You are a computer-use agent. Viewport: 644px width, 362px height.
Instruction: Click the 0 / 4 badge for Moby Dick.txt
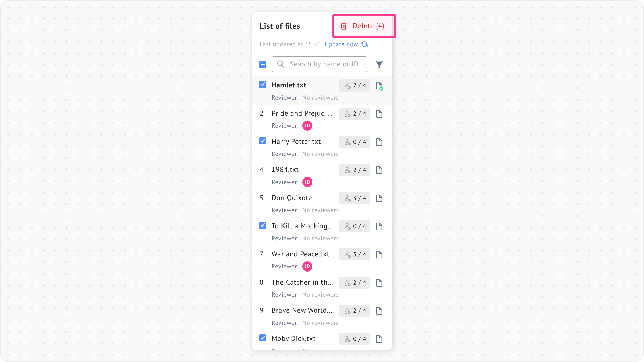pyautogui.click(x=355, y=339)
